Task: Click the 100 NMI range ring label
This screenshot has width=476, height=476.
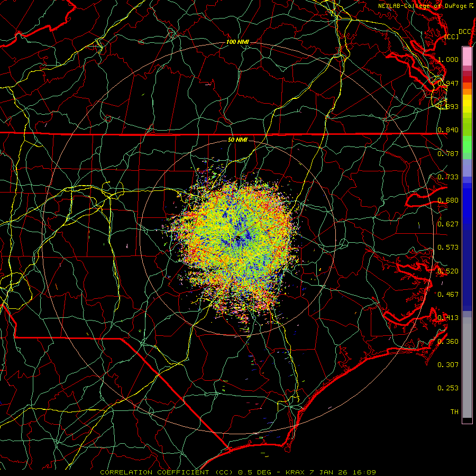Action: [x=237, y=42]
